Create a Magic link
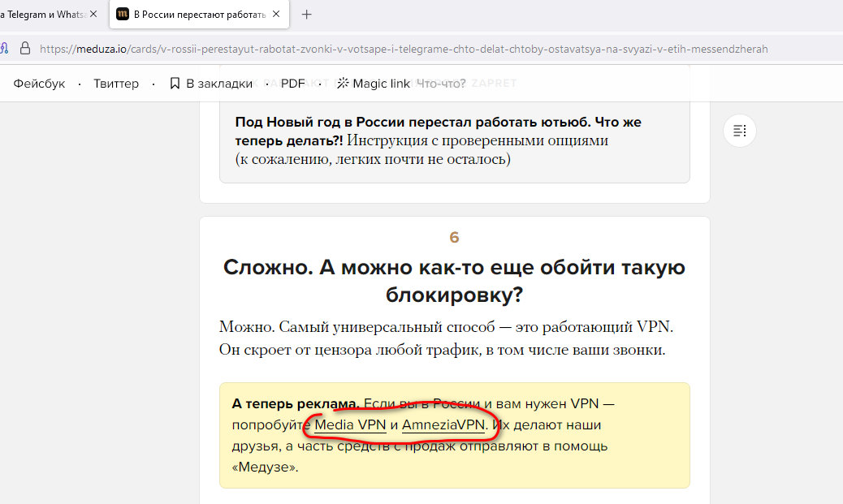 click(x=381, y=84)
